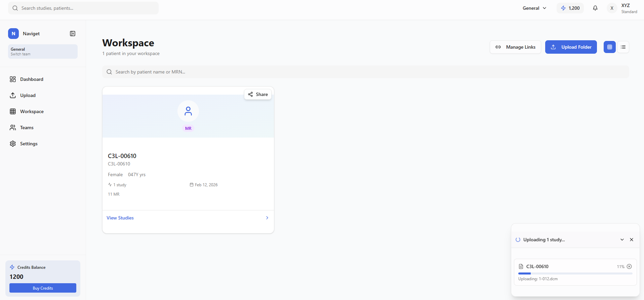Click the Naviget N logo
644x300 pixels.
[13, 34]
